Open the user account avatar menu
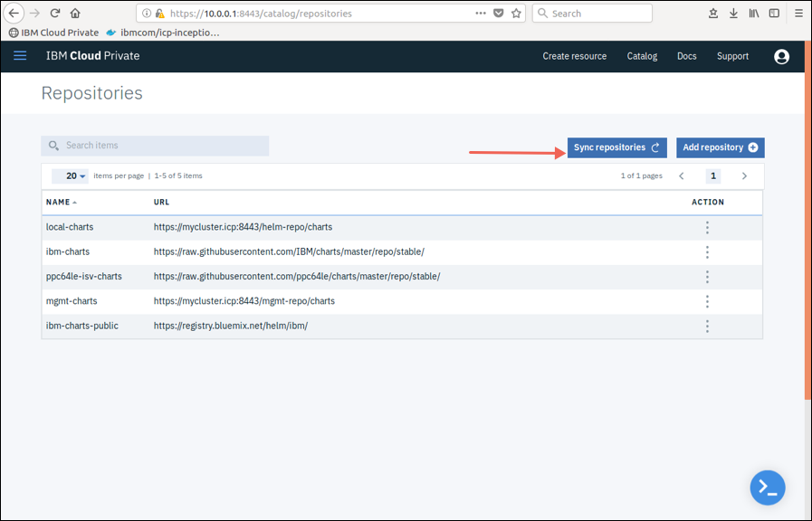The height and width of the screenshot is (521, 812). (x=781, y=56)
